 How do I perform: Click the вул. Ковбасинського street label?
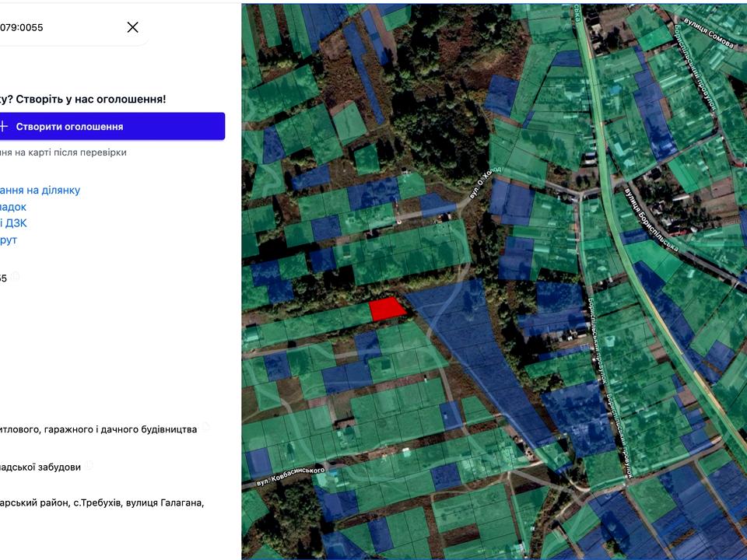[x=290, y=477]
